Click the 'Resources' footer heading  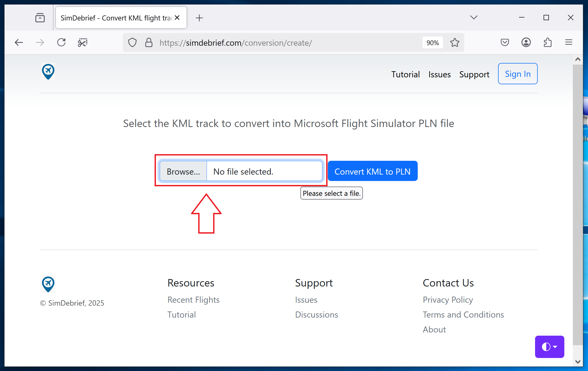point(191,283)
